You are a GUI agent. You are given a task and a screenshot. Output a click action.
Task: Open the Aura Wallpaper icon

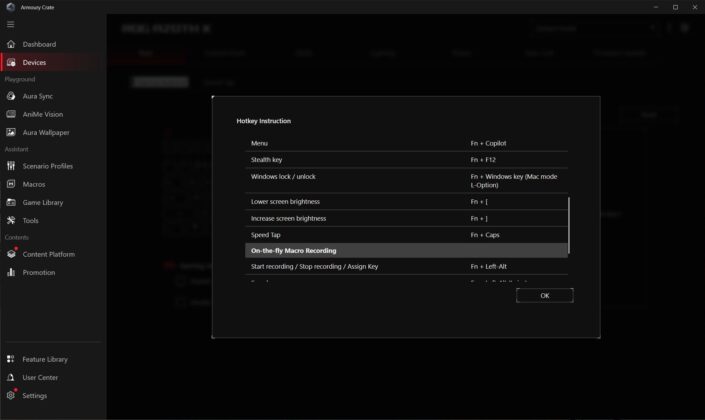tap(11, 132)
